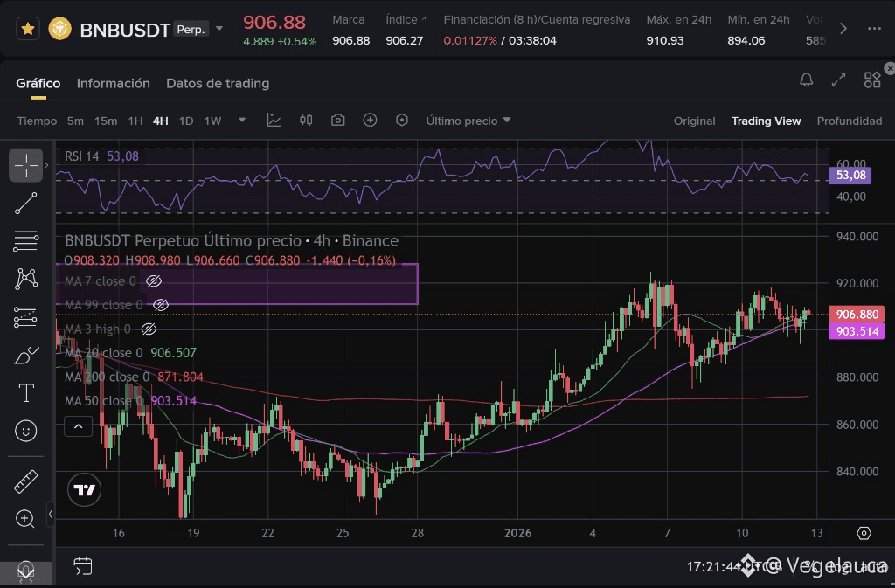The image size is (895, 588).
Task: Open the BNBUSDT Perp. pair dropdown
Action: coord(219,29)
